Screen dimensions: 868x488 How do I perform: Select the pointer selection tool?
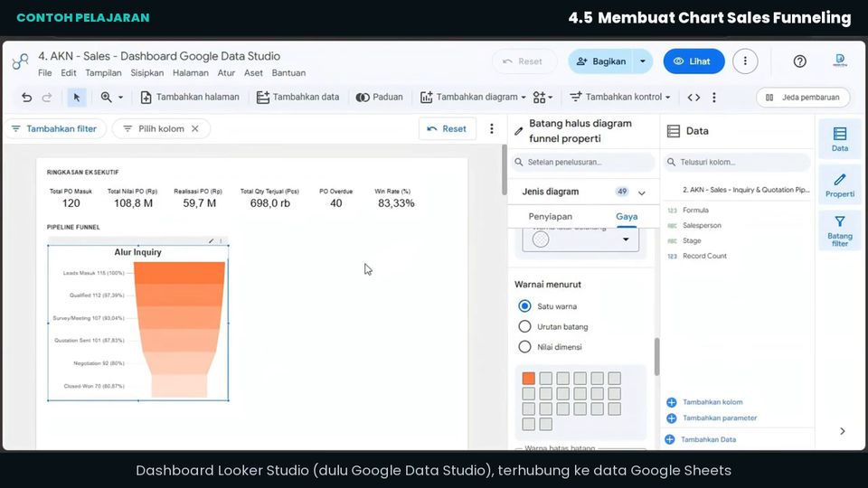point(76,98)
